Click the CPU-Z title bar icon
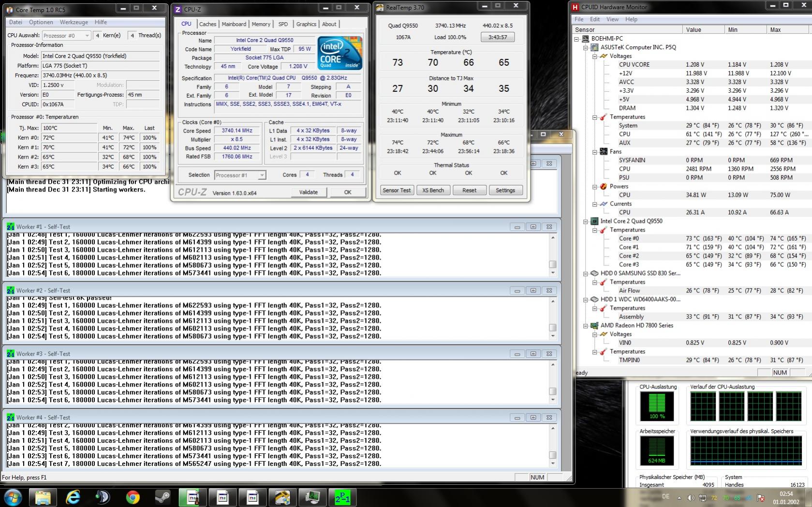Image resolution: width=812 pixels, height=507 pixels. click(x=178, y=9)
